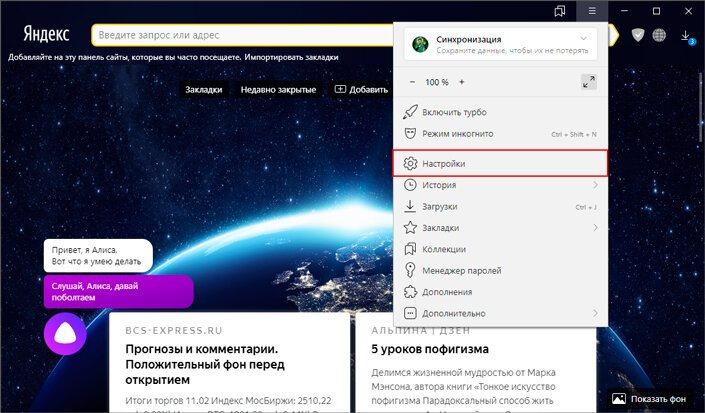
Task: Expand the Синхронизация dropdown chevron
Action: pos(583,39)
